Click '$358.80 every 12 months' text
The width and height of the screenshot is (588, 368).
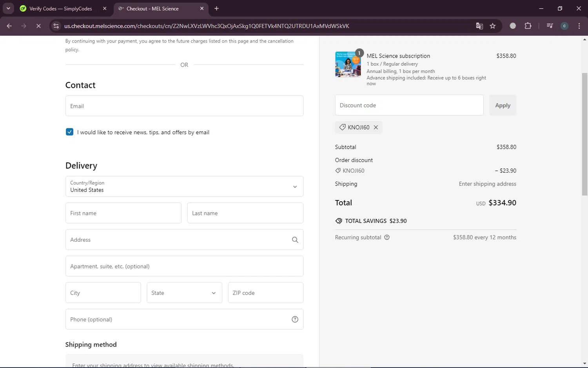coord(485,237)
